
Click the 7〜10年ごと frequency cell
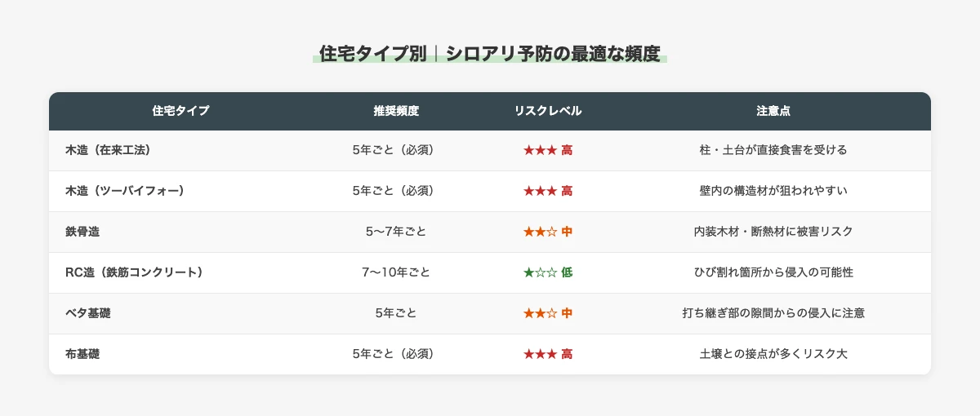tap(396, 272)
